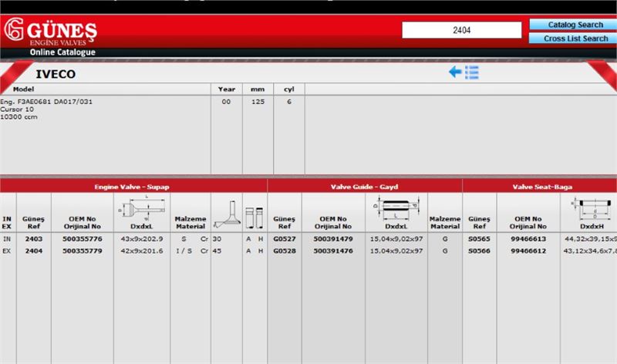This screenshot has width=617, height=364.
Task: Click the Engine Valve - Supap section header
Action: pyautogui.click(x=132, y=187)
